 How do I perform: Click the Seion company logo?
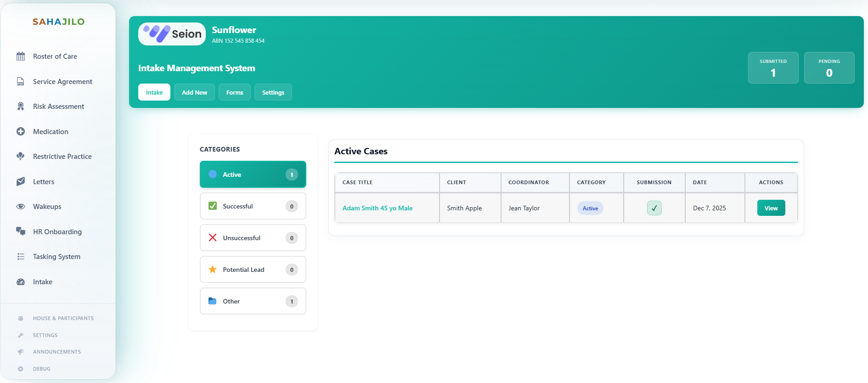point(172,34)
